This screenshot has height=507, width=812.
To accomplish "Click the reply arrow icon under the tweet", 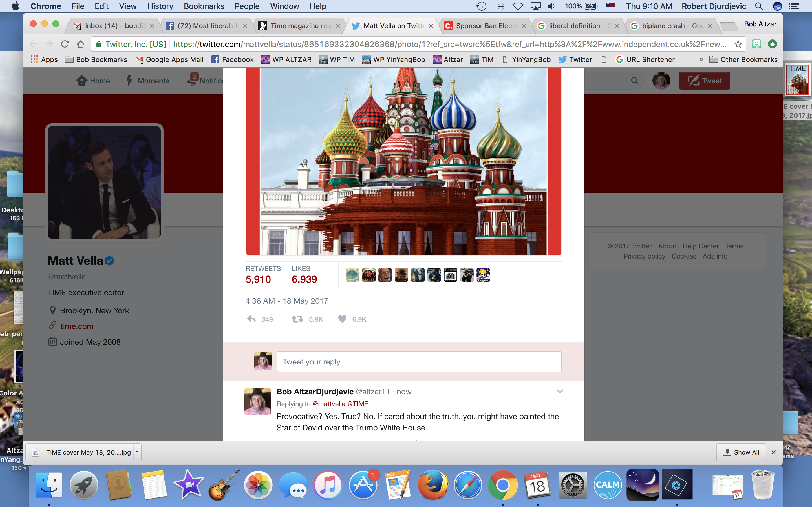I will [x=251, y=319].
